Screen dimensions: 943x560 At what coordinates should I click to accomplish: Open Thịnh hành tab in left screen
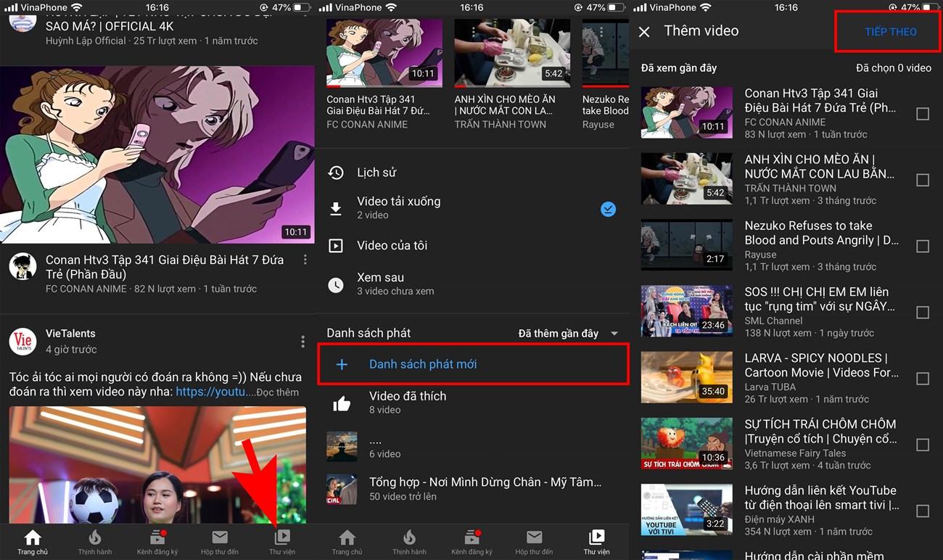click(x=95, y=542)
